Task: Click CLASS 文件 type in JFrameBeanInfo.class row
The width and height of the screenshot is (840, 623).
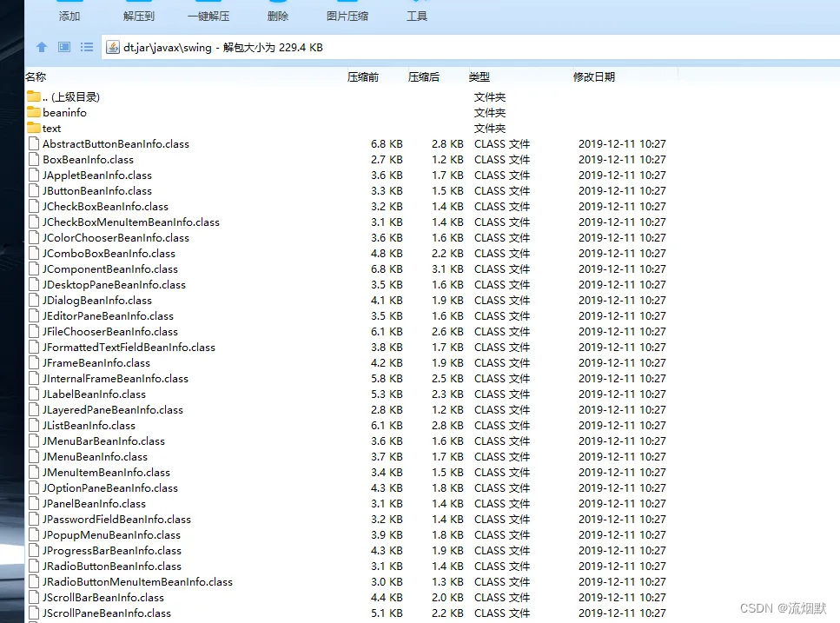Action: point(502,362)
